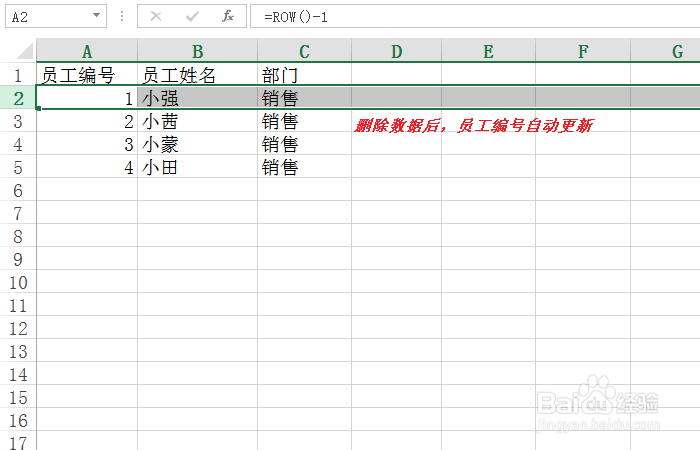
Task: Select column B header
Action: click(x=197, y=51)
